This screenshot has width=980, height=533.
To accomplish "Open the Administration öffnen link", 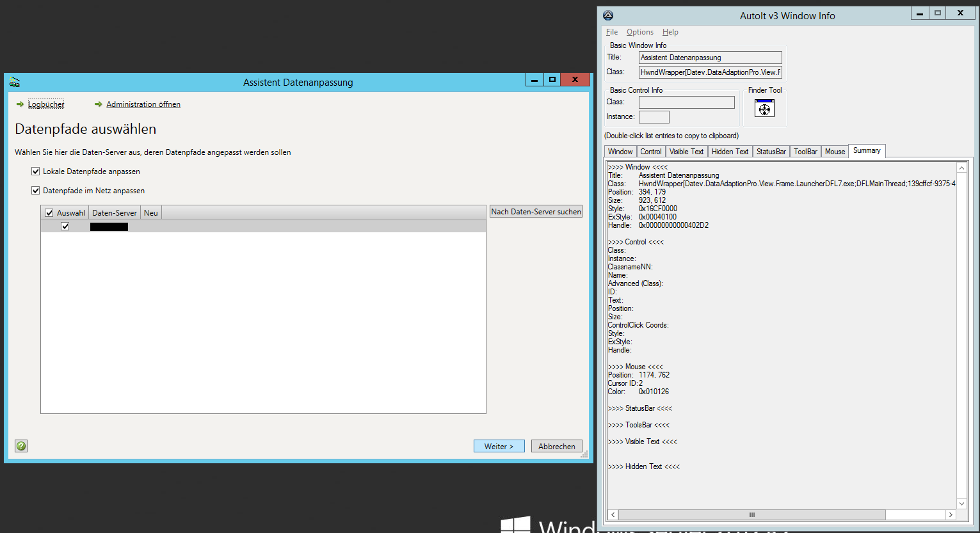I will (143, 104).
